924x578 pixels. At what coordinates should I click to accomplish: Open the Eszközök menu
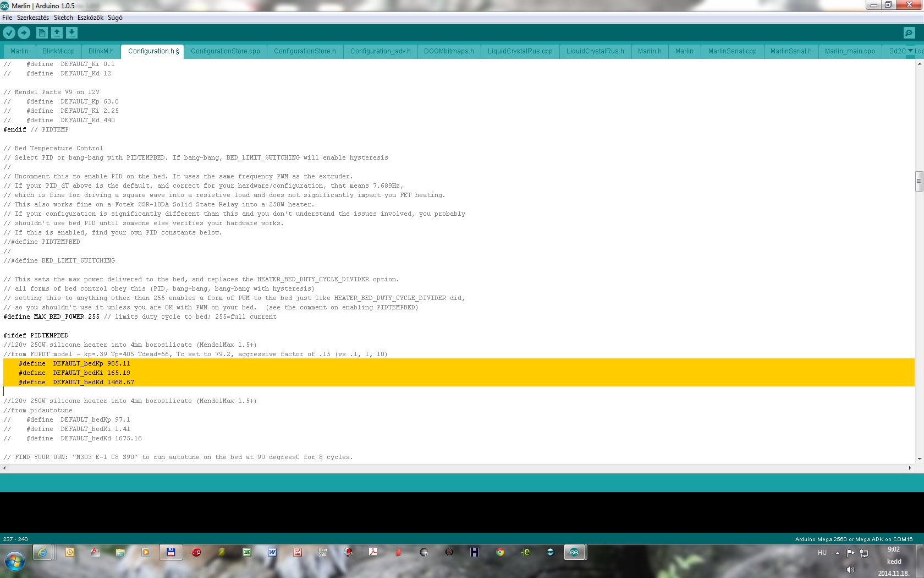click(x=90, y=18)
